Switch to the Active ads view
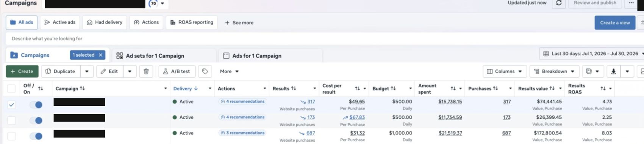644x144 pixels. (60, 22)
